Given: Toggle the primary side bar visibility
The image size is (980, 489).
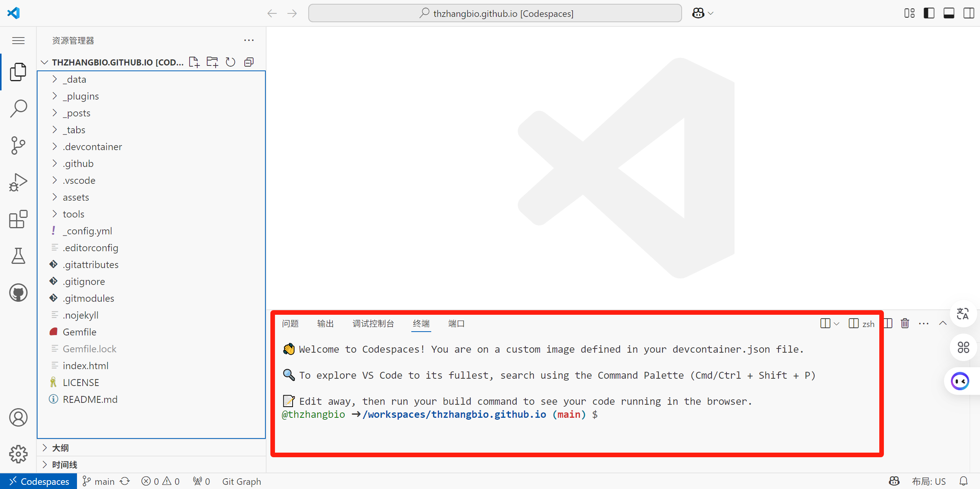Looking at the screenshot, I should 929,13.
